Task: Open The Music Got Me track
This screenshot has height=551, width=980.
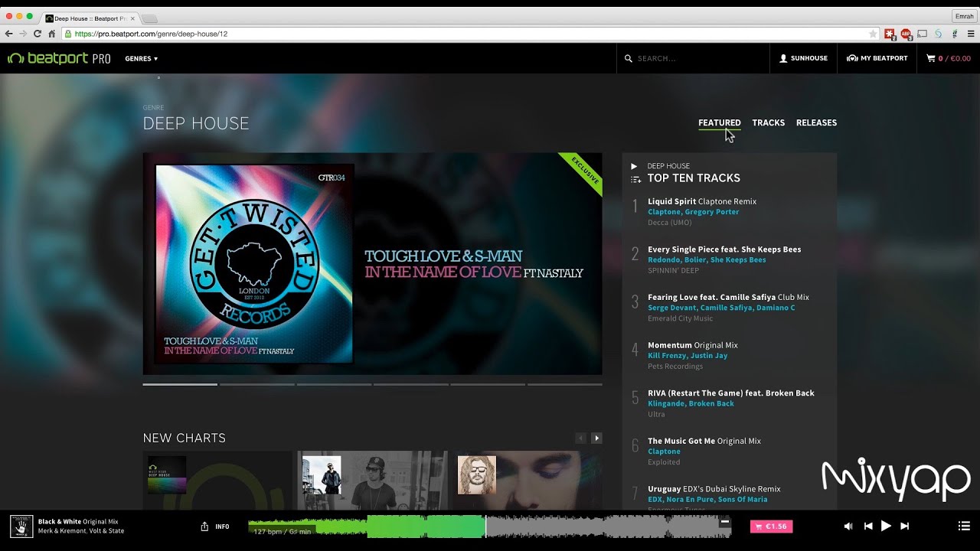Action: [704, 441]
